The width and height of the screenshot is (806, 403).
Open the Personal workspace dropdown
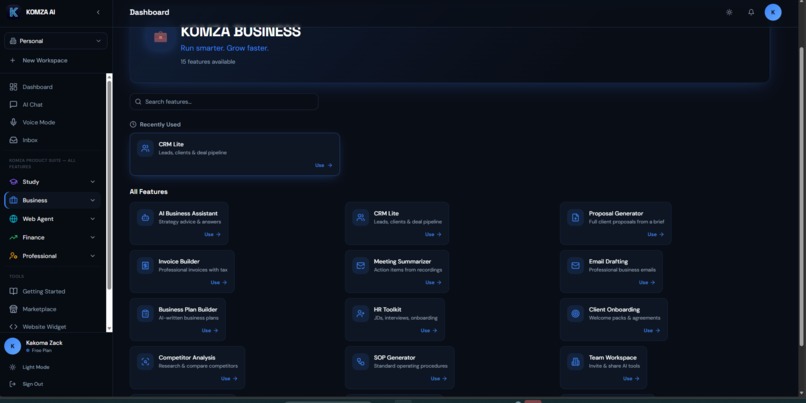click(56, 41)
